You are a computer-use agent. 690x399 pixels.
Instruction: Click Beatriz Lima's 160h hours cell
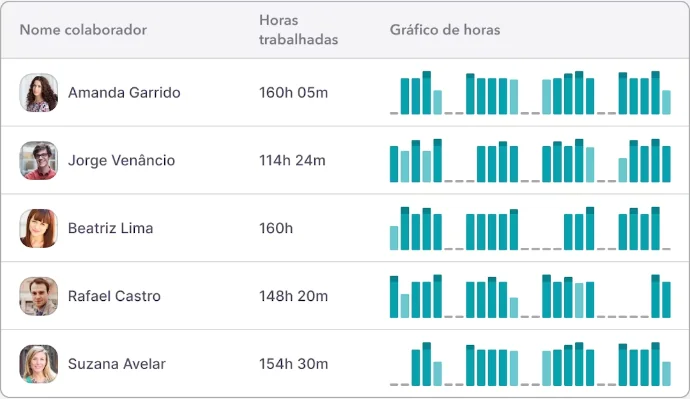[x=276, y=228]
